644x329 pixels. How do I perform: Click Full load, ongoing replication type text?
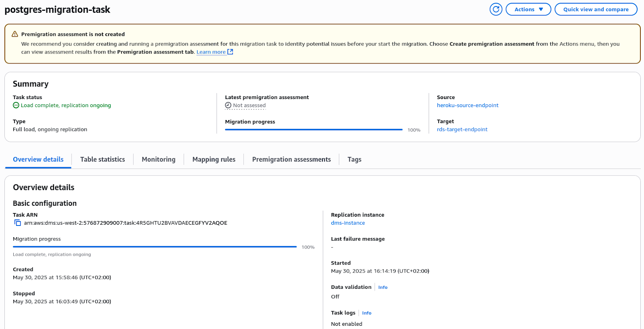click(x=50, y=130)
